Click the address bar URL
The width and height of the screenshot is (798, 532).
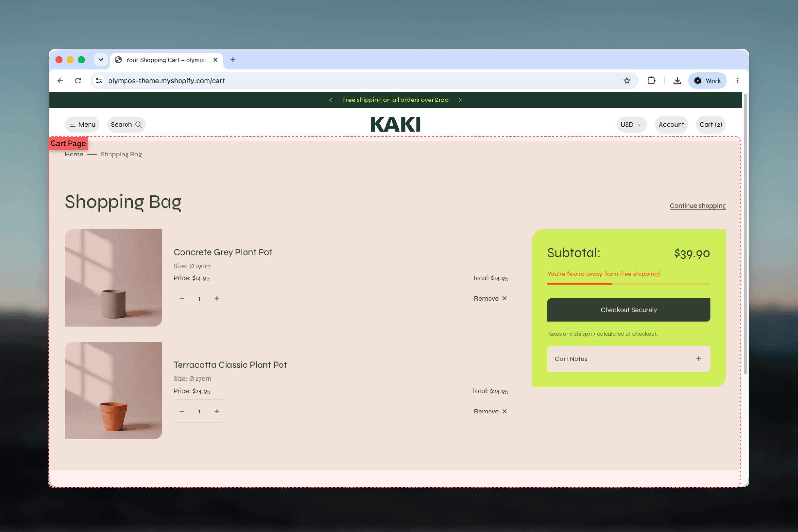pyautogui.click(x=166, y=80)
